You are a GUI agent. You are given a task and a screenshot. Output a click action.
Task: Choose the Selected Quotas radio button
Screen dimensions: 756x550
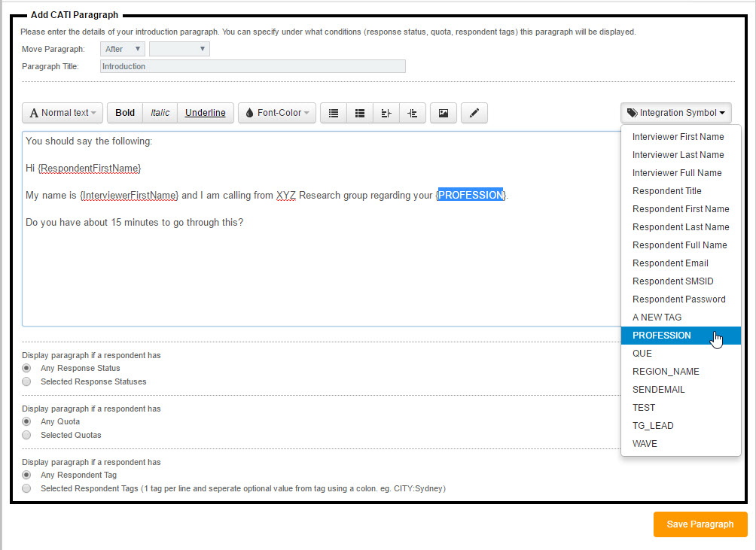27,435
